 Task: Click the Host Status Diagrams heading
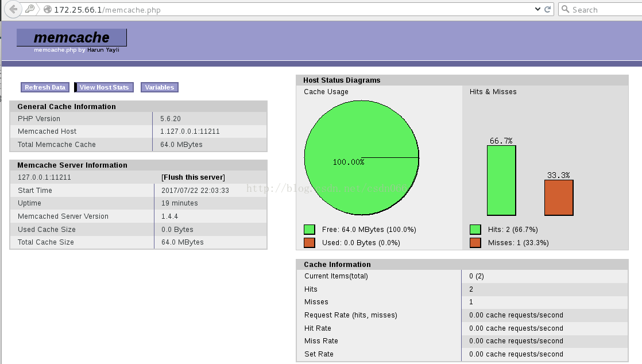click(342, 80)
